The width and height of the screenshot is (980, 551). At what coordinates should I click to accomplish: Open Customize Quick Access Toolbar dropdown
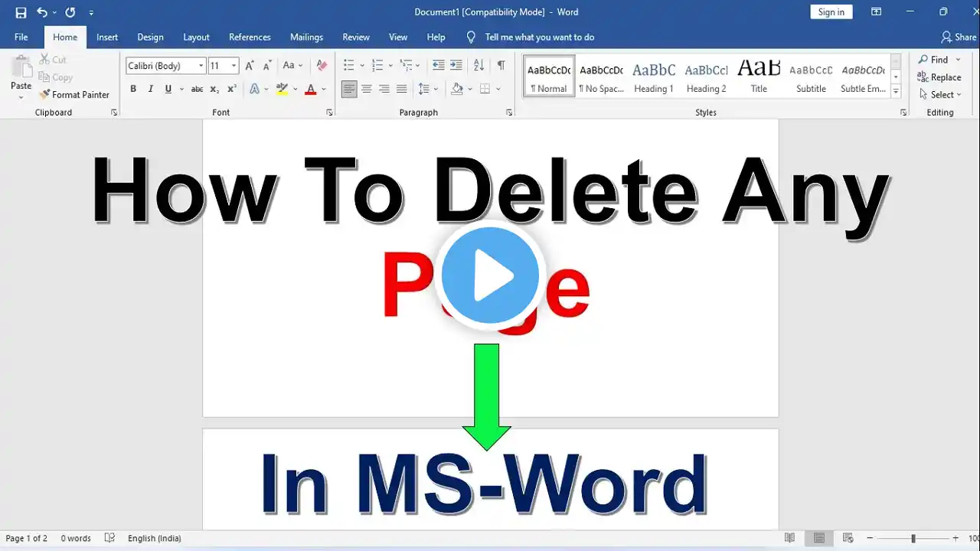pos(91,13)
